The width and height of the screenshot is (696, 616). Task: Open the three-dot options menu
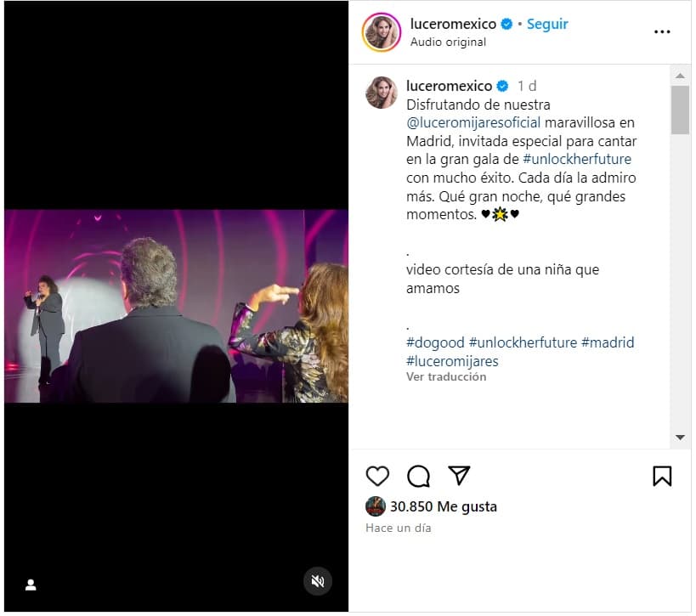pyautogui.click(x=661, y=31)
